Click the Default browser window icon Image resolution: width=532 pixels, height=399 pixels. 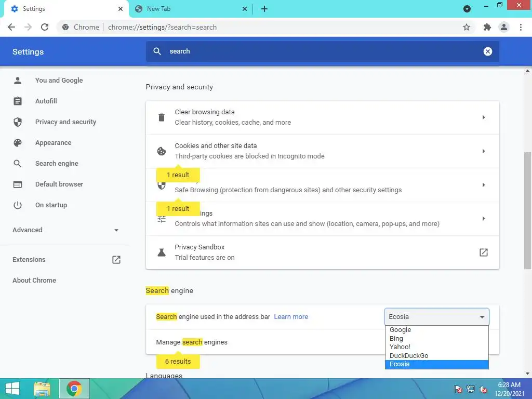coord(18,184)
